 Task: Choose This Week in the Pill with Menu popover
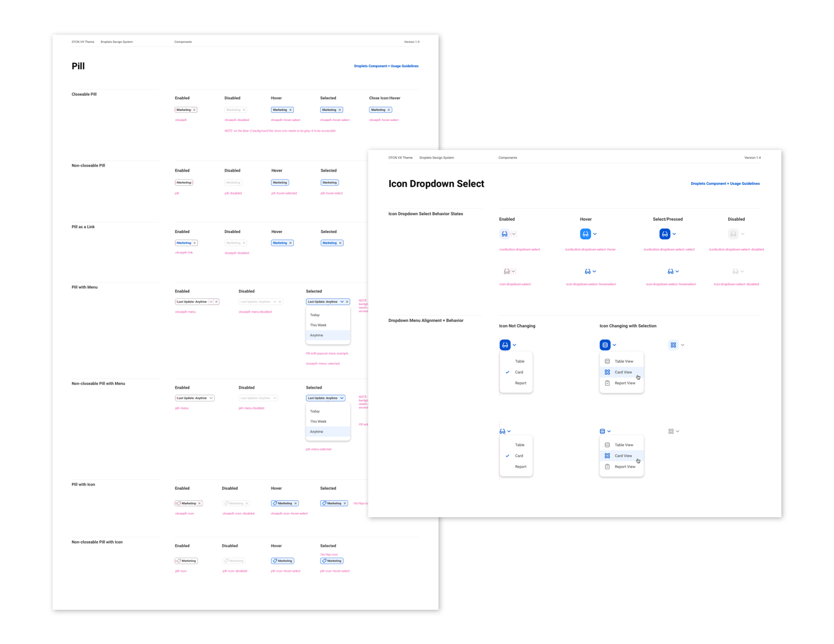tap(328, 325)
